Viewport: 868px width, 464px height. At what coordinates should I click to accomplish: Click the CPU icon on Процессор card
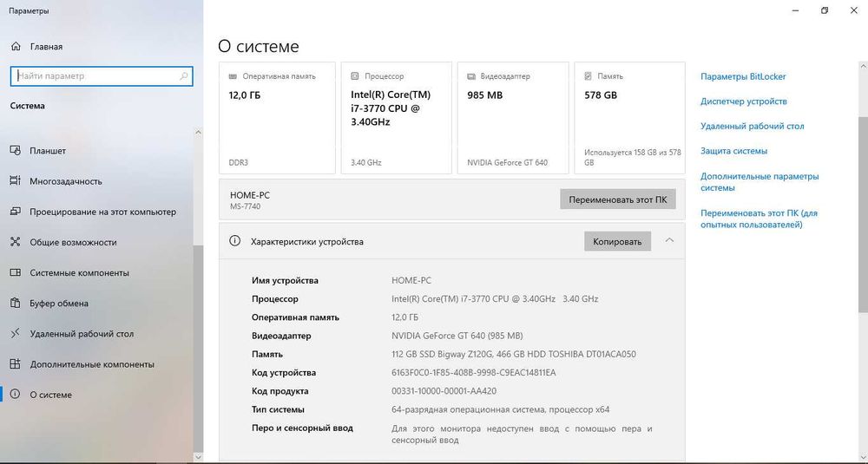pyautogui.click(x=355, y=76)
